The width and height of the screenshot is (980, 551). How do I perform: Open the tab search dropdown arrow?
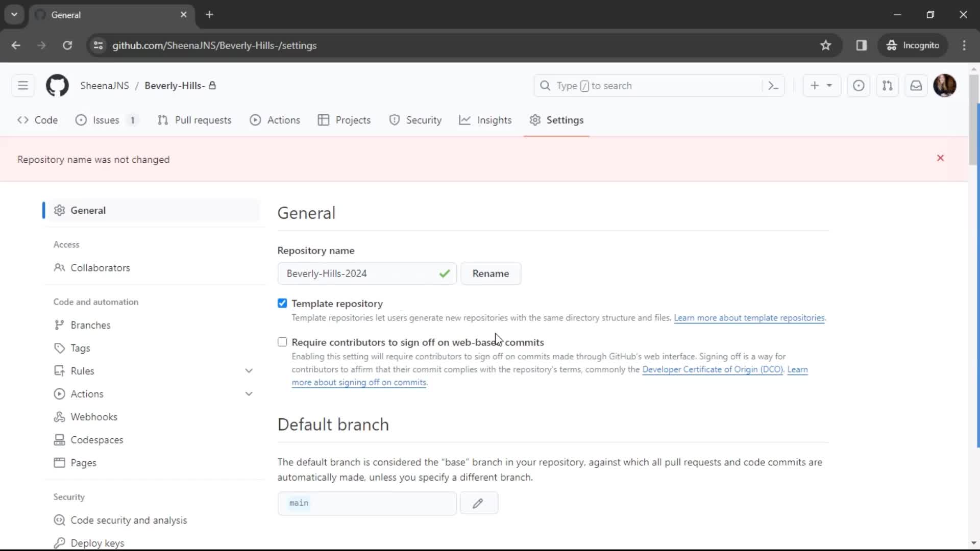click(x=14, y=14)
